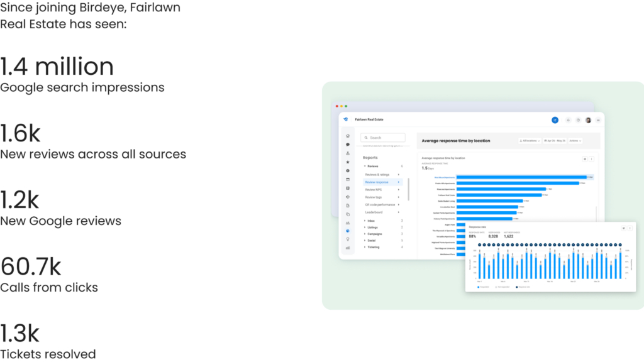Click the Birdeye logo in header
644x362 pixels.
(x=345, y=119)
